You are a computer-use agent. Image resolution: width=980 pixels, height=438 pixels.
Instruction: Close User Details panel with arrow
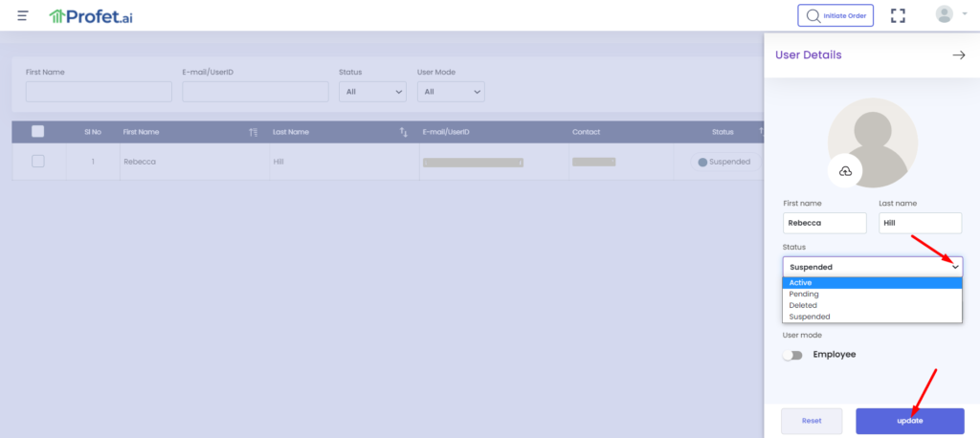point(958,55)
